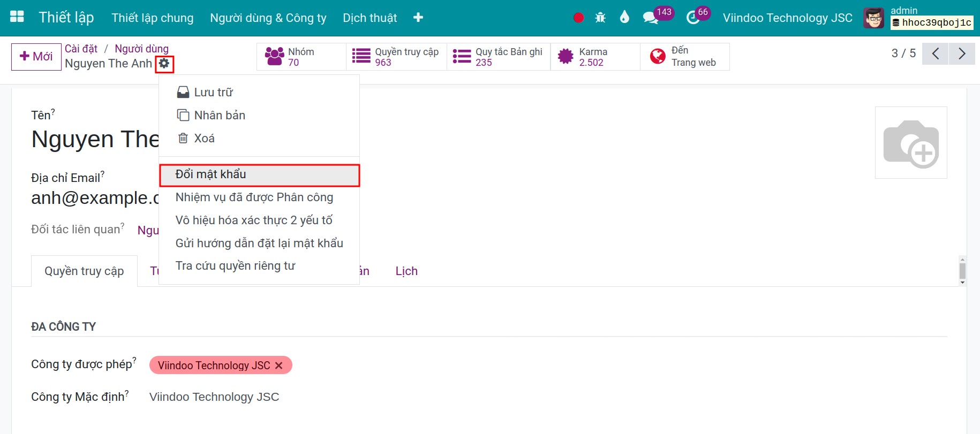The image size is (980, 434).
Task: Choose Đổi mật khẩu menu option
Action: click(x=259, y=174)
